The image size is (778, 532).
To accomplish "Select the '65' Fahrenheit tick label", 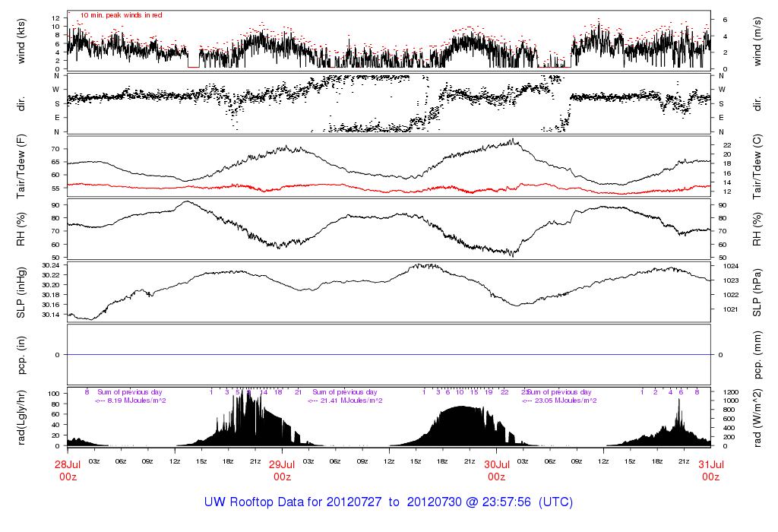I will (x=55, y=162).
